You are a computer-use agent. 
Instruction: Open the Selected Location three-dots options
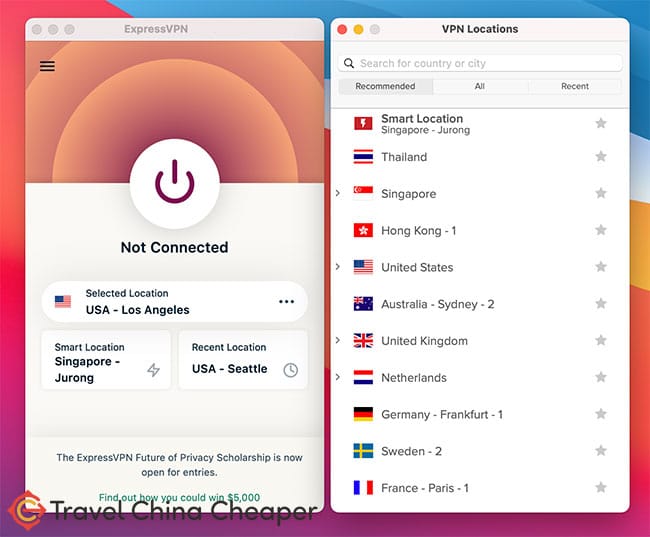point(286,301)
